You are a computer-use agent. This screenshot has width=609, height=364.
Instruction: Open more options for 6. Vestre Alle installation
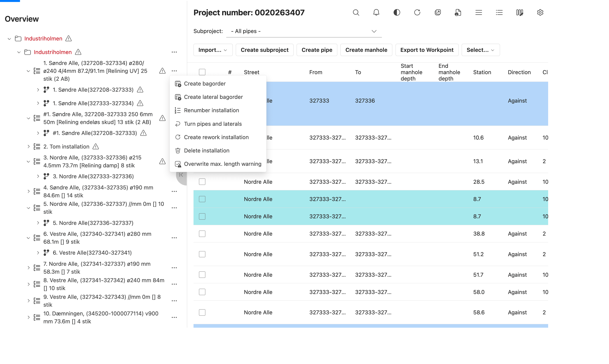(174, 238)
